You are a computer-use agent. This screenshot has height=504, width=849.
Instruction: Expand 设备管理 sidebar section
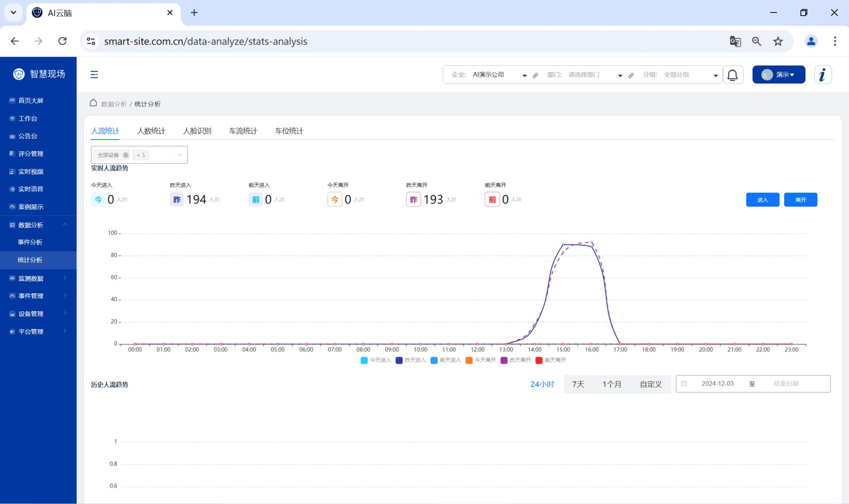pyautogui.click(x=38, y=314)
